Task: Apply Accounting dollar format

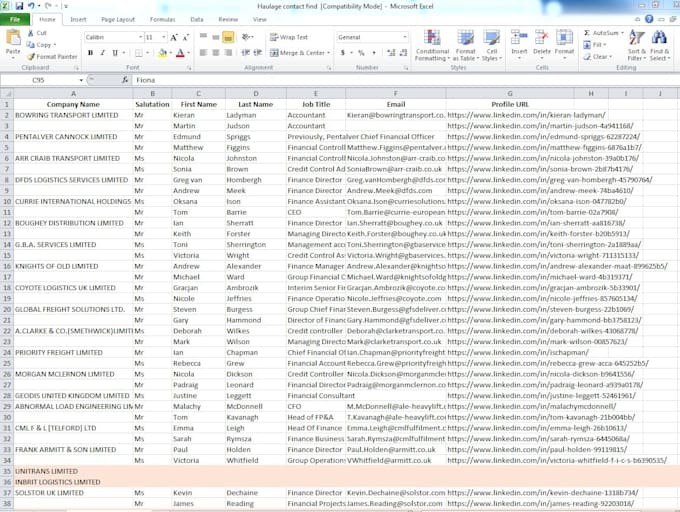Action: (343, 53)
